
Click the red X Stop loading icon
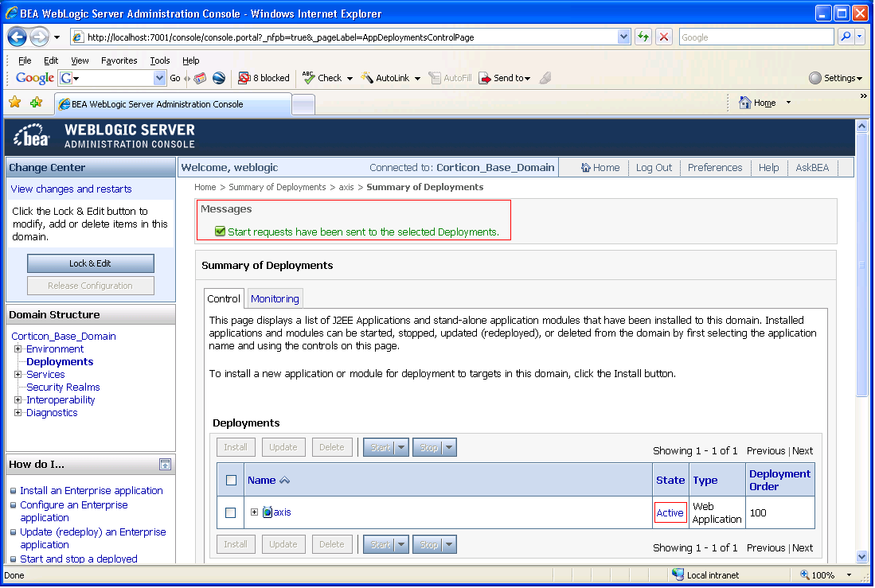663,37
